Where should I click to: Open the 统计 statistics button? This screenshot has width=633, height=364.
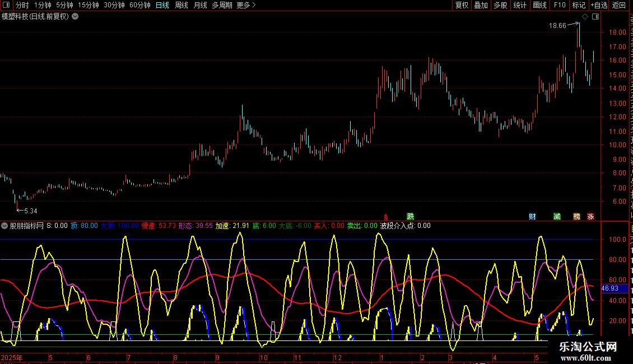pos(520,5)
